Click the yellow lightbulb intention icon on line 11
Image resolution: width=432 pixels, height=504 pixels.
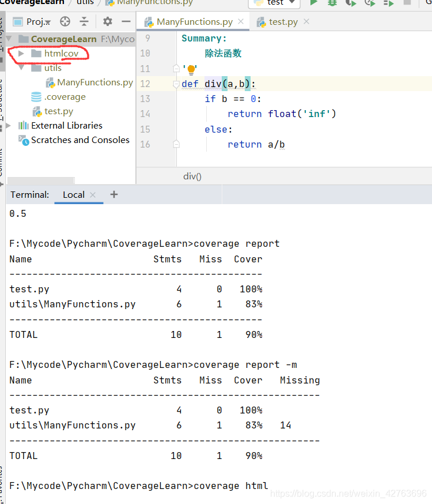click(x=190, y=69)
